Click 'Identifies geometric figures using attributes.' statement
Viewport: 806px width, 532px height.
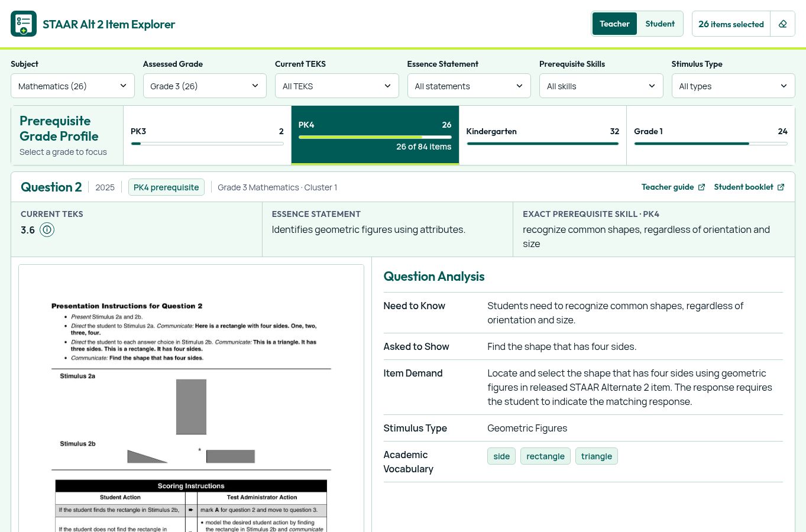[368, 230]
